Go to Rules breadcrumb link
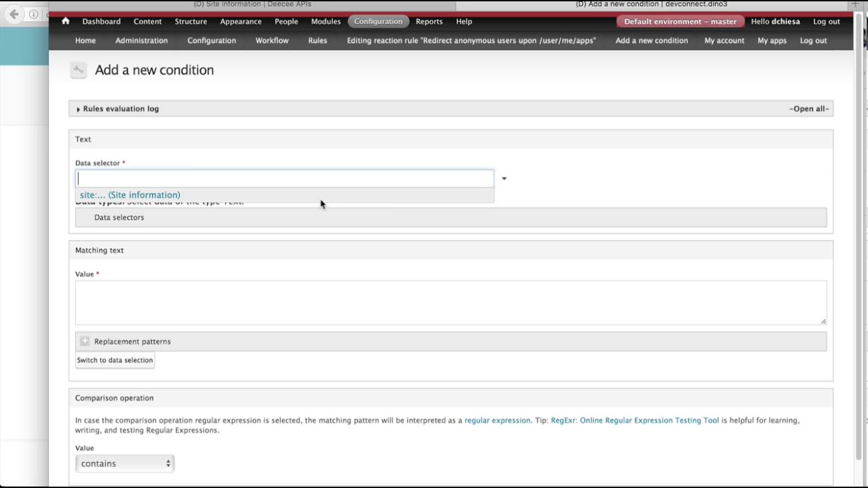 click(317, 40)
